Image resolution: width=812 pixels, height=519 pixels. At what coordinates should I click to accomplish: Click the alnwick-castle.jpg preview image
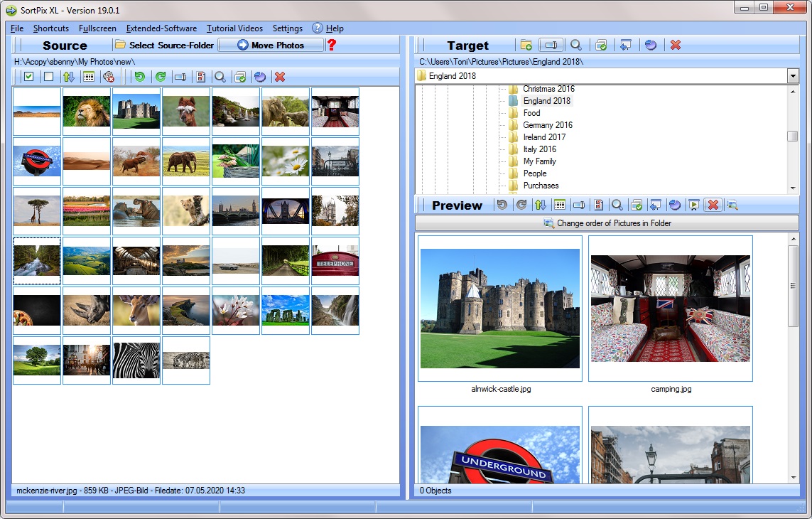coord(500,309)
